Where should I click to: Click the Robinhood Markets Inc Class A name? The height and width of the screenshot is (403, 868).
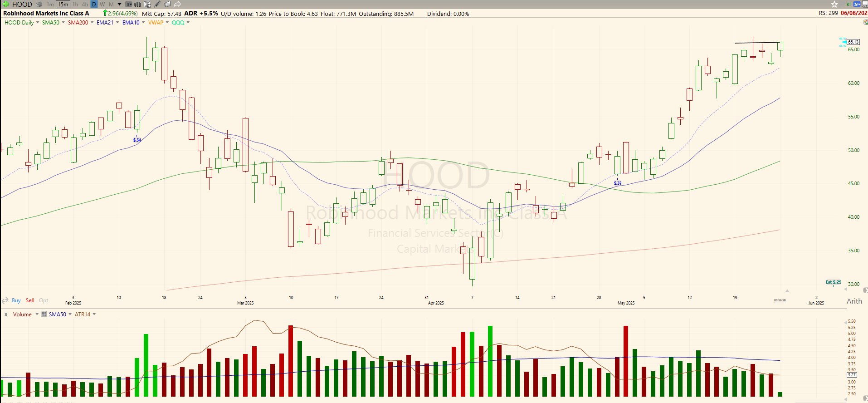(x=46, y=14)
